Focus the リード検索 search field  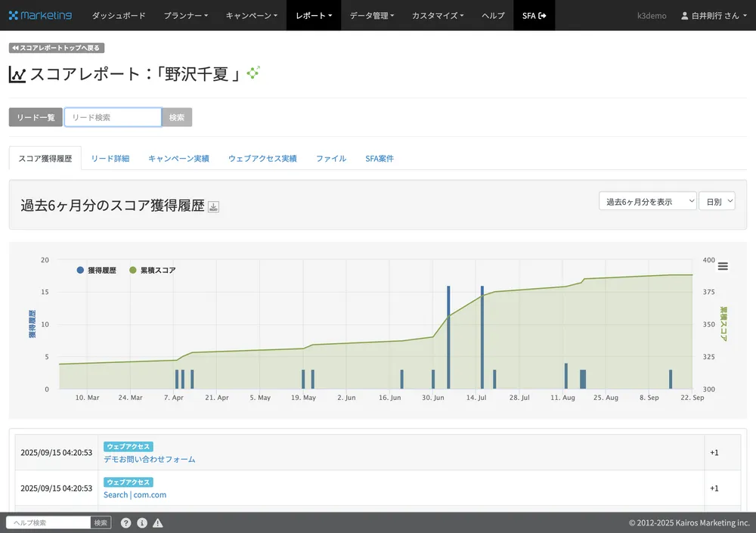(x=113, y=117)
